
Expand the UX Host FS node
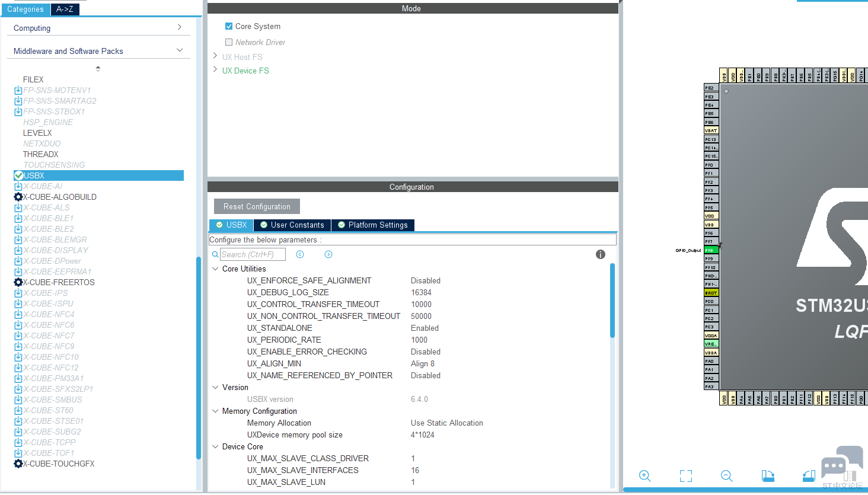(215, 56)
